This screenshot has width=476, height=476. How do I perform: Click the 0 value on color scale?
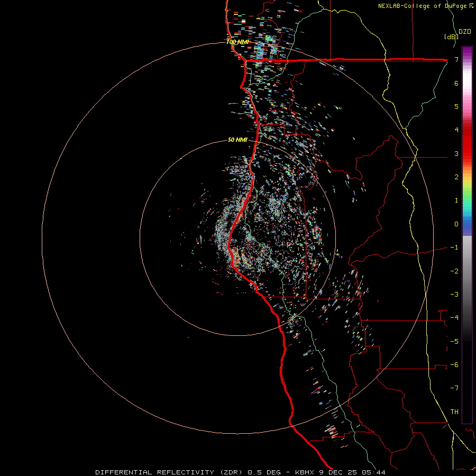[456, 224]
